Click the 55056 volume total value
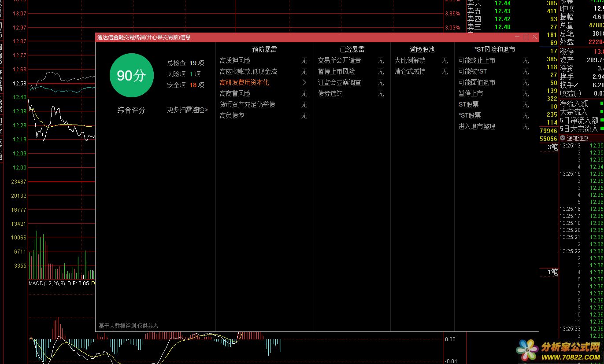Viewport: 604px width, 364px height. tap(548, 139)
